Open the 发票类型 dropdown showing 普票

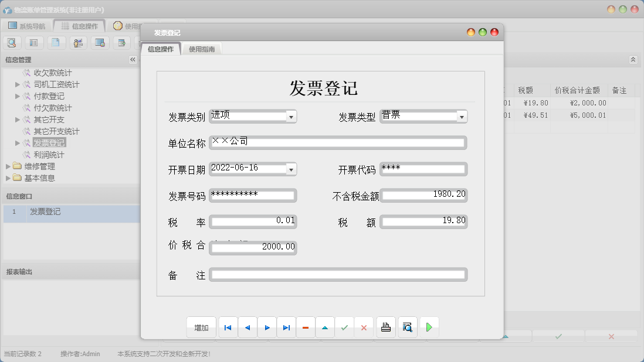[462, 116]
